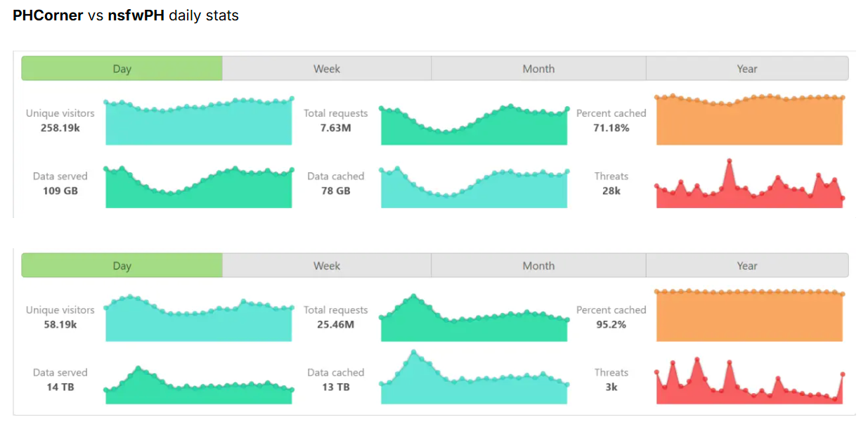Image resolution: width=868 pixels, height=429 pixels.
Task: Open the Month tab in the nsfwPH panel
Action: (x=538, y=266)
